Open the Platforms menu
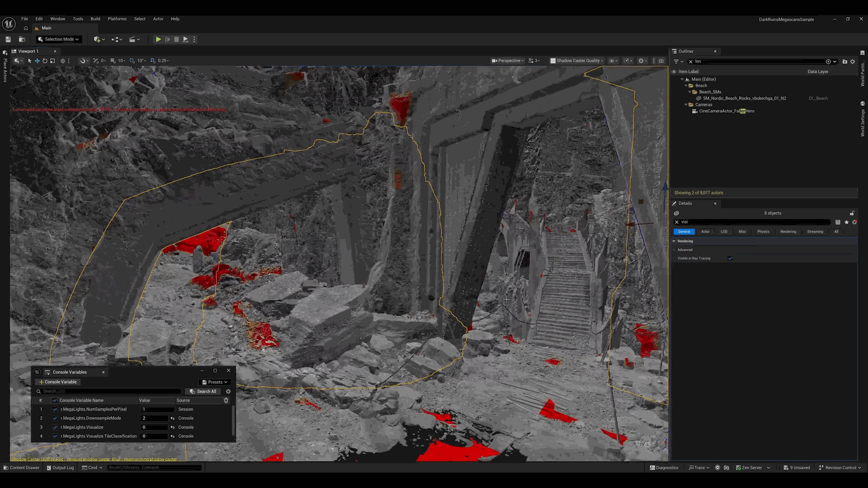 coord(117,19)
